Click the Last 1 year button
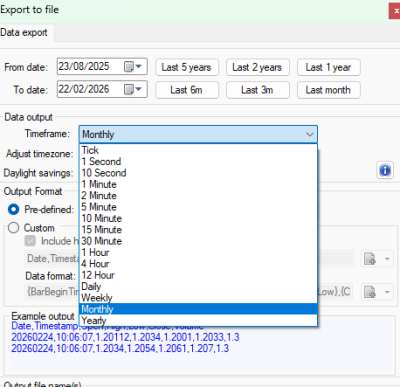Viewport: 400px width, 387px height. click(329, 67)
